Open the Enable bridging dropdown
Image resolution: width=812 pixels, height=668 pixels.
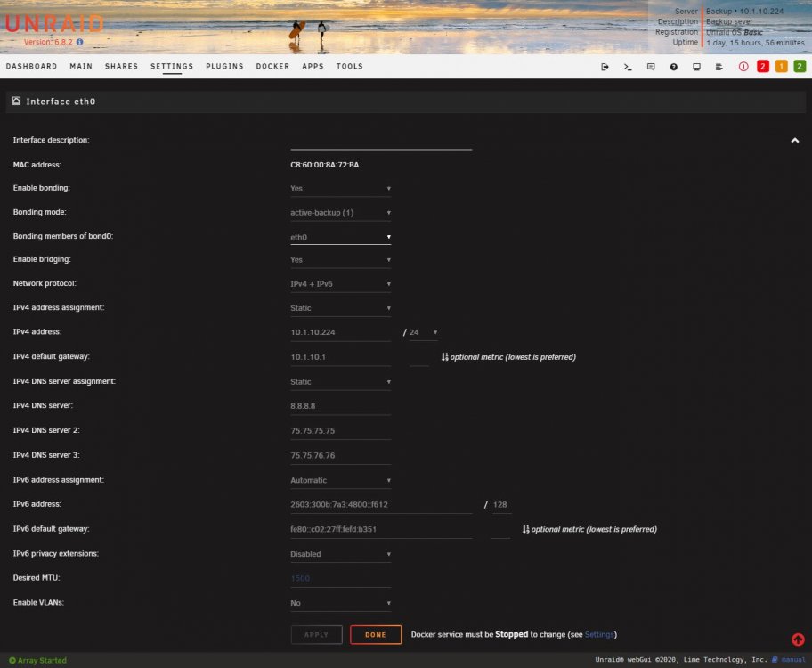point(341,260)
